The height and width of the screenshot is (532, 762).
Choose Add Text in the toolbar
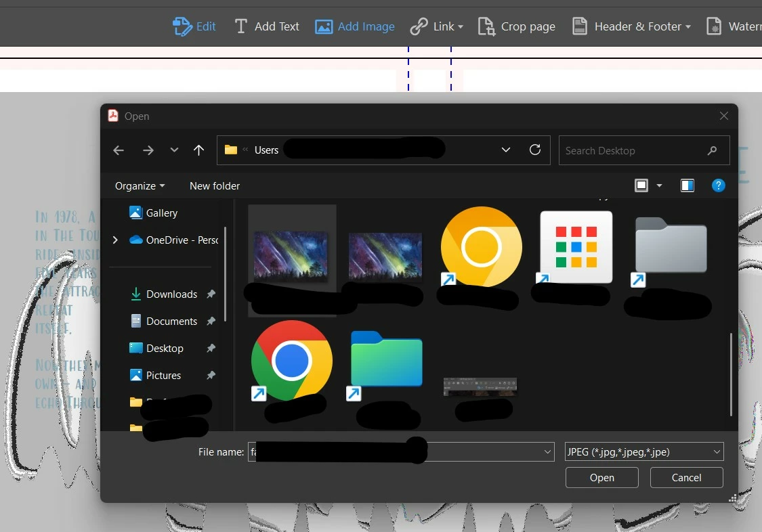267,26
